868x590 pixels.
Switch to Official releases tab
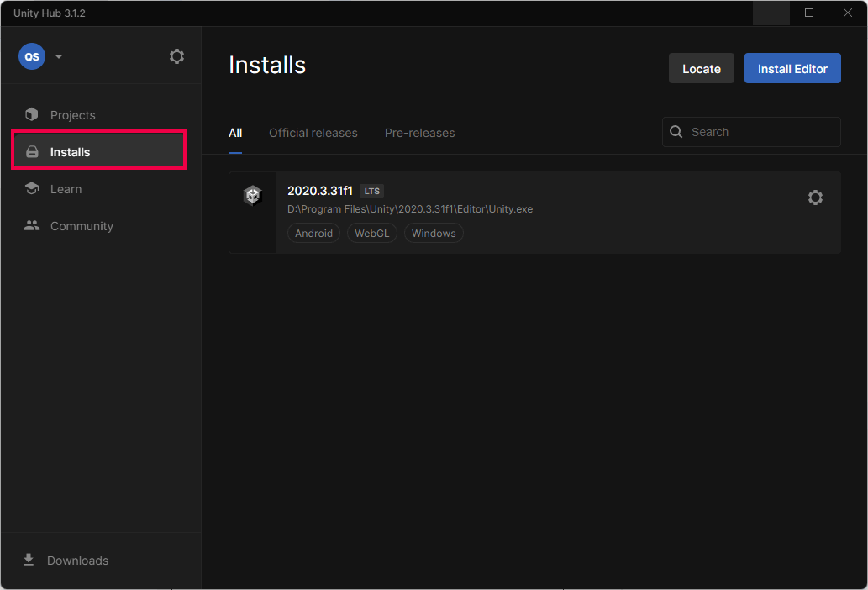coord(313,133)
